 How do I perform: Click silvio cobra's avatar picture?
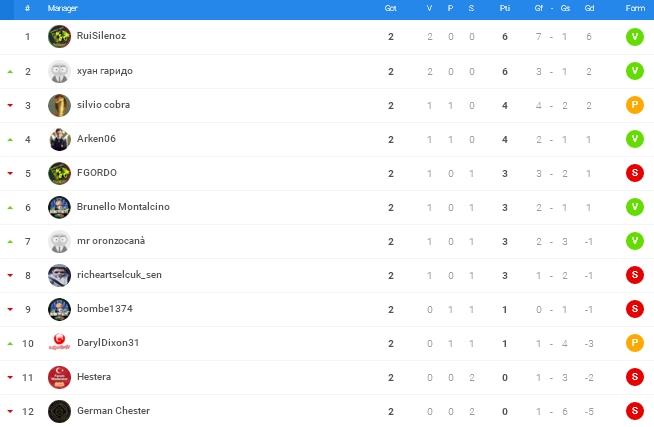click(x=59, y=105)
